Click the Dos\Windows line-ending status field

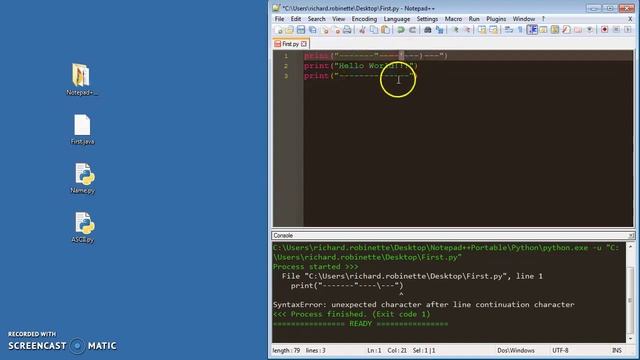point(516,350)
